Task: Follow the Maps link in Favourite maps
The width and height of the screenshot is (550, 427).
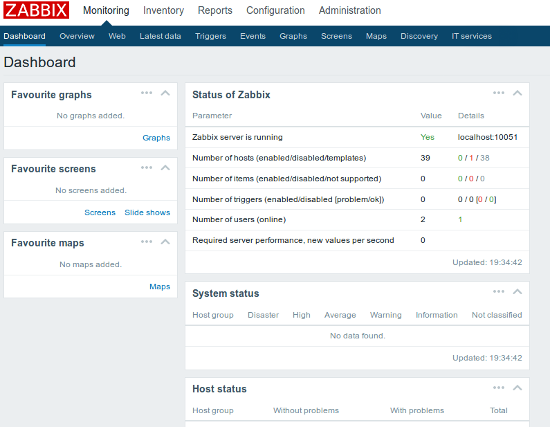Action: tap(160, 287)
